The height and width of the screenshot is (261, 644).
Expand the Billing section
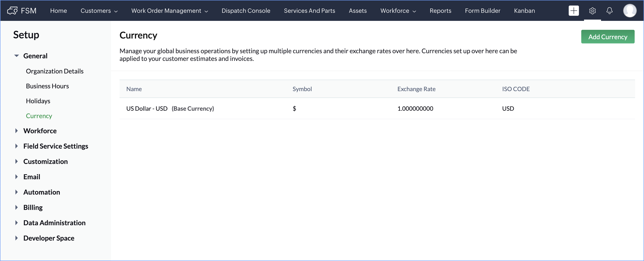[x=17, y=207]
